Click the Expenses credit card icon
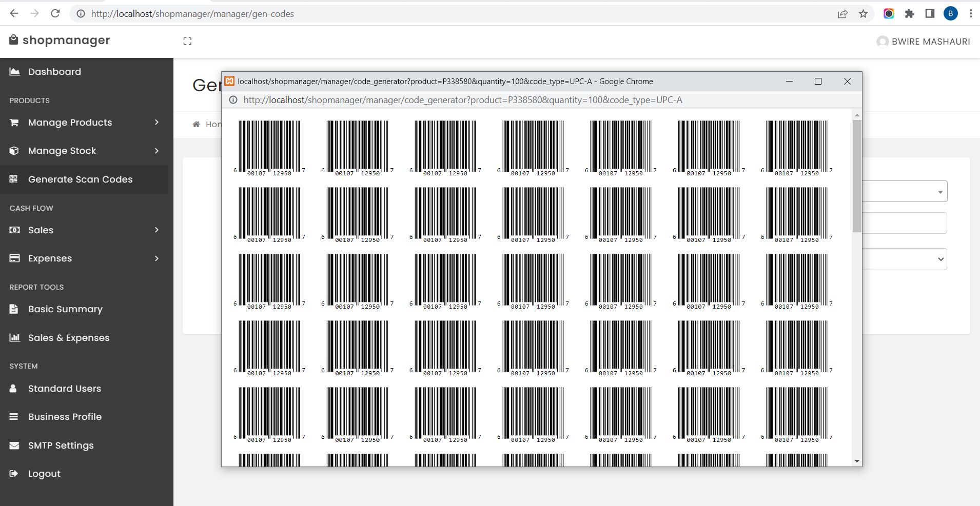The image size is (980, 506). (x=14, y=258)
